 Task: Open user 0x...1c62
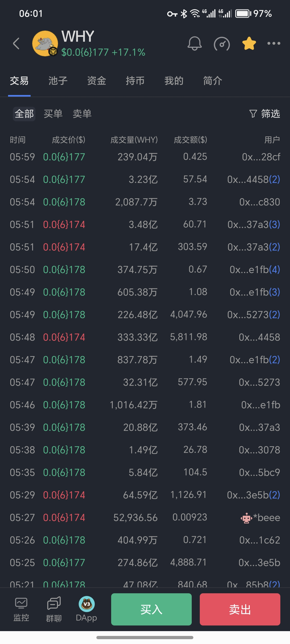260,540
